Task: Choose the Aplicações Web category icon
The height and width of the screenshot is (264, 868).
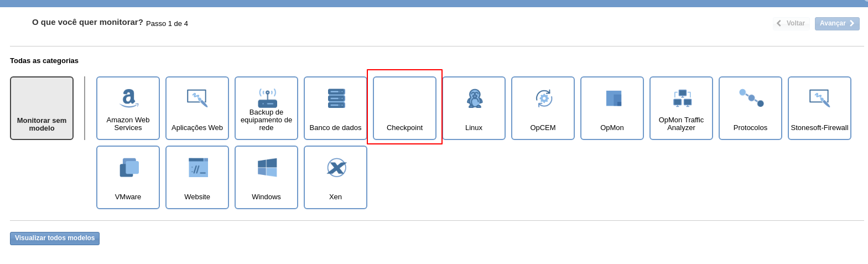Action: point(197,99)
